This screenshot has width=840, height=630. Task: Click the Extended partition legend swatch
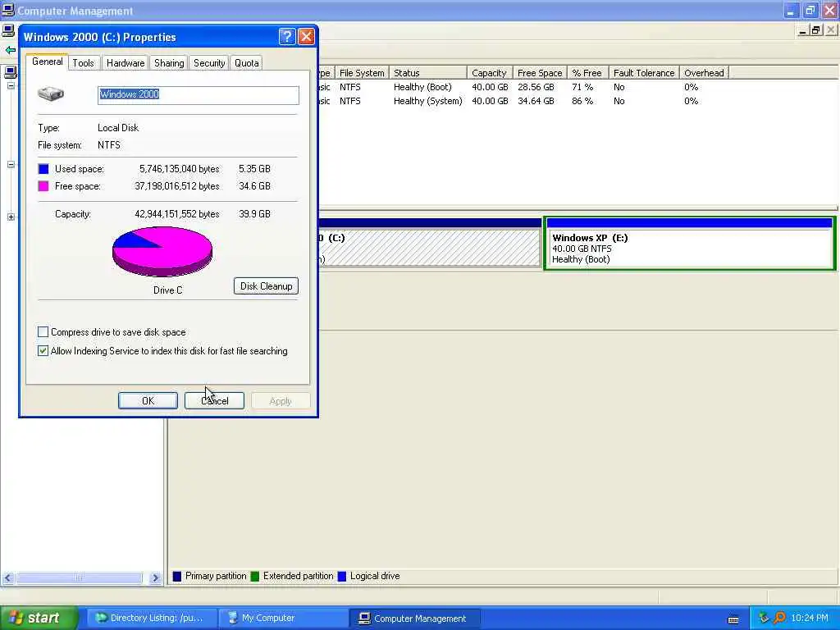(x=255, y=577)
